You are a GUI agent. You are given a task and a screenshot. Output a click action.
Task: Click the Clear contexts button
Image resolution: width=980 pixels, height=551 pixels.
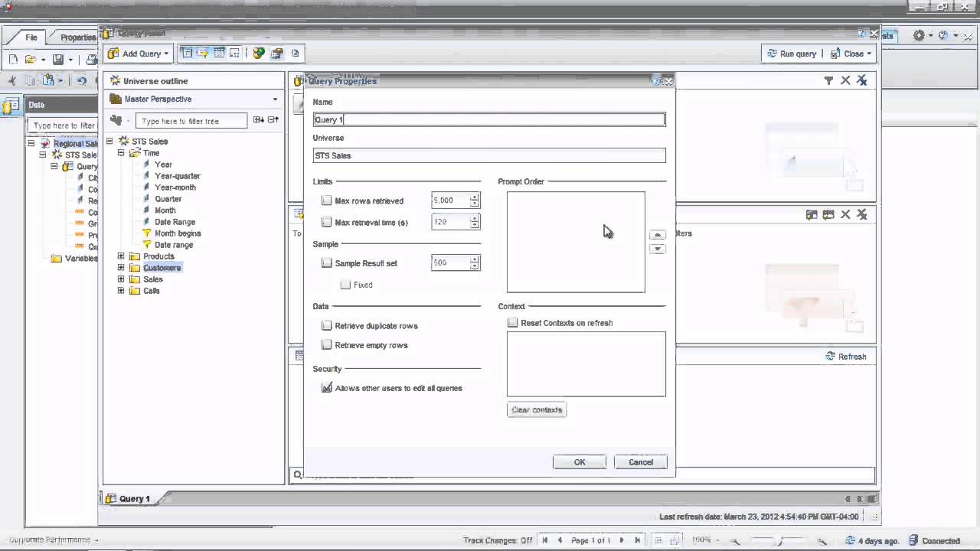pyautogui.click(x=537, y=409)
